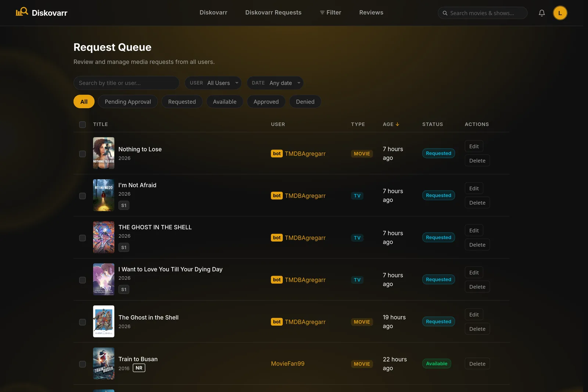The height and width of the screenshot is (392, 588).
Task: Click the Requested status on Nothing to Lose
Action: 438,153
